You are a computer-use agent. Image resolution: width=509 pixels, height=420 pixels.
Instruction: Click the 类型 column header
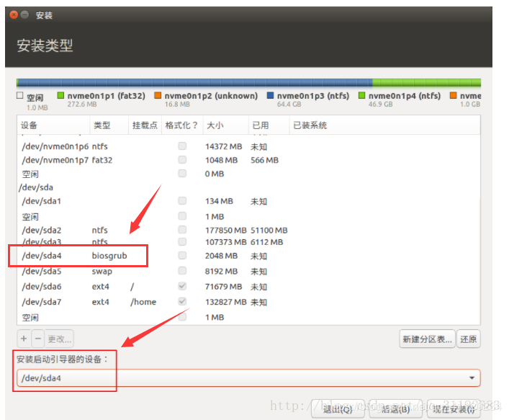point(109,125)
